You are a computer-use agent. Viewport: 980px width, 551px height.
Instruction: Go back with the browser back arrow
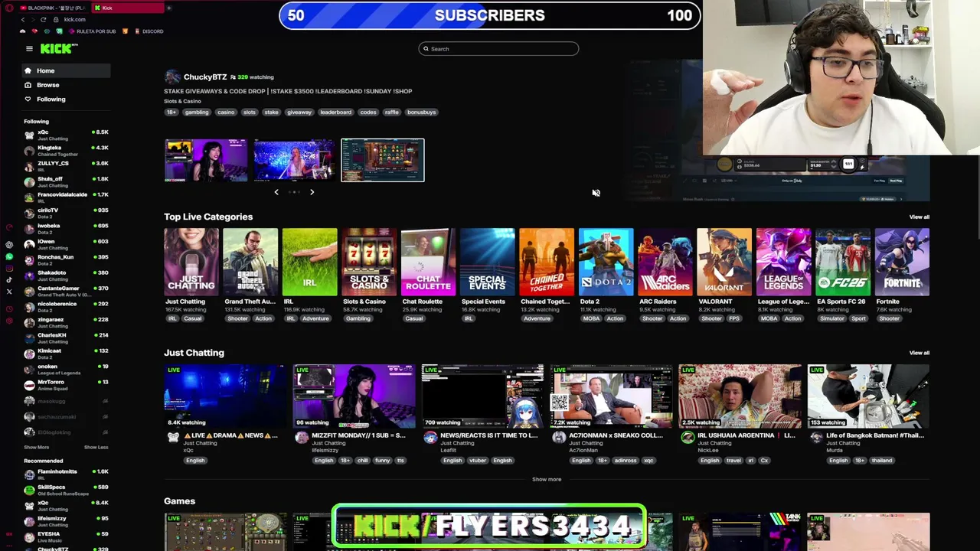22,19
